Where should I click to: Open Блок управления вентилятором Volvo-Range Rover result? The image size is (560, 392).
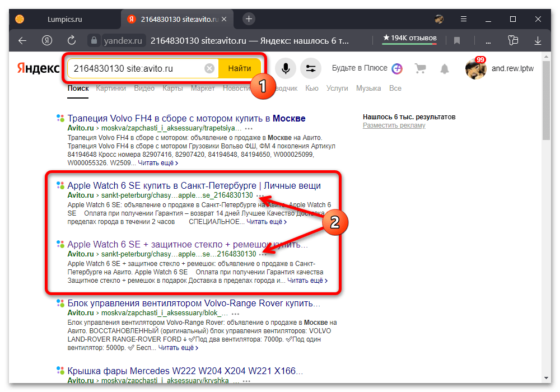point(194,304)
